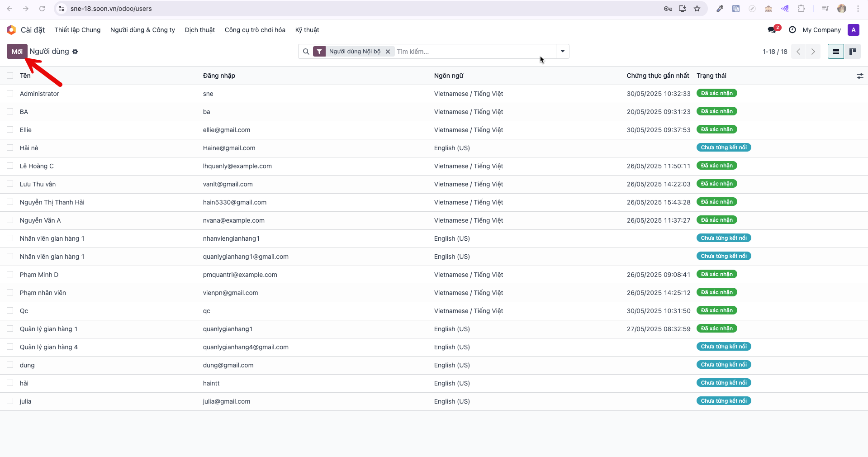Image resolution: width=868 pixels, height=457 pixels.
Task: Tick the Qc row checkbox
Action: point(10,310)
